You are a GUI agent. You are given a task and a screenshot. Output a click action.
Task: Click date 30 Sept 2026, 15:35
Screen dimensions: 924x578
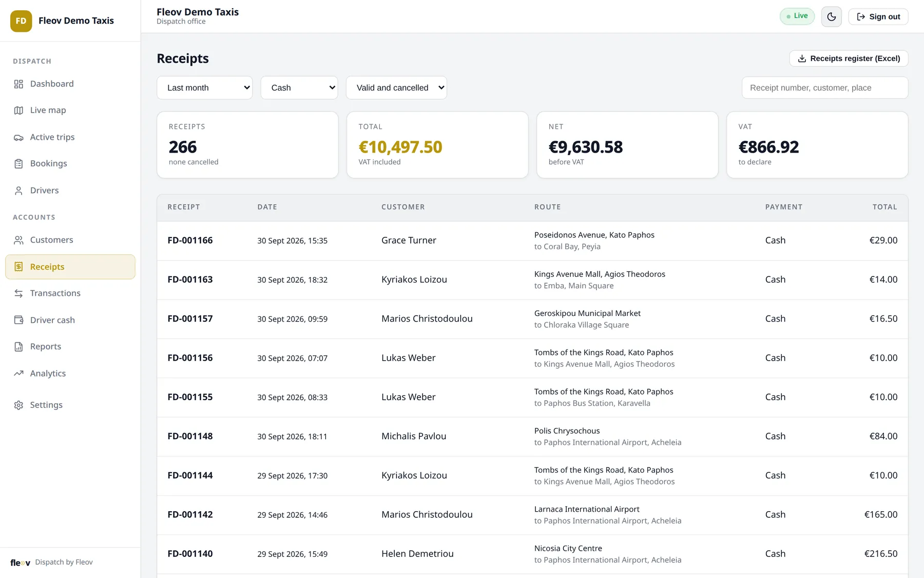coord(292,241)
